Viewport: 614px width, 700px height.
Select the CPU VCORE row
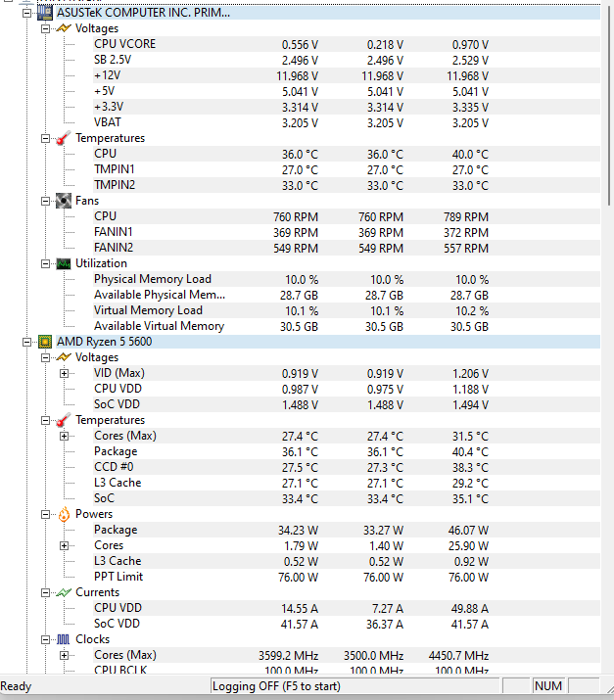[346, 44]
